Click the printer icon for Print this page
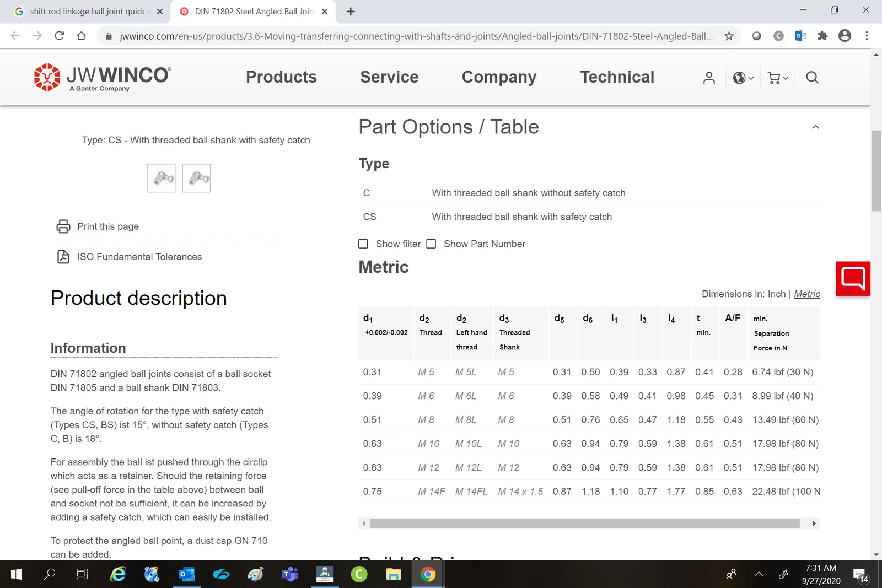The width and height of the screenshot is (882, 588). (63, 226)
